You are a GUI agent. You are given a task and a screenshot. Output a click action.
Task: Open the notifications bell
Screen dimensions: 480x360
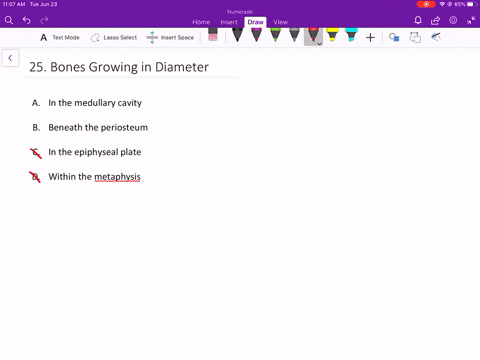[x=418, y=21]
